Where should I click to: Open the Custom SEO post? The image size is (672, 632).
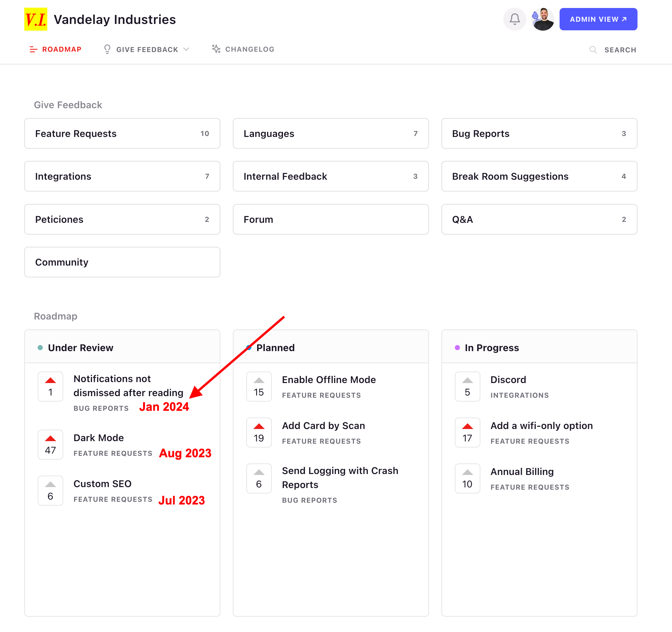[103, 484]
